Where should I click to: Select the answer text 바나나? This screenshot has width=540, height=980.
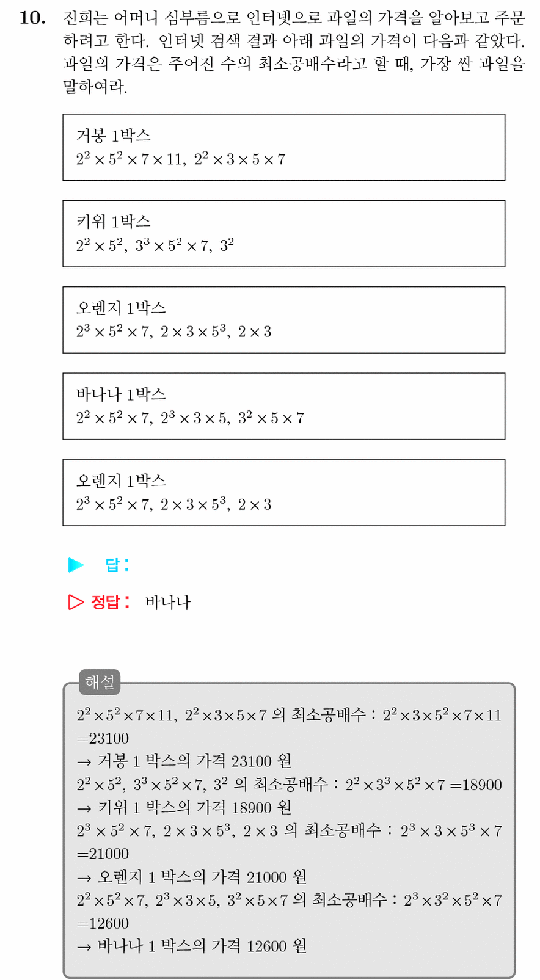[168, 603]
